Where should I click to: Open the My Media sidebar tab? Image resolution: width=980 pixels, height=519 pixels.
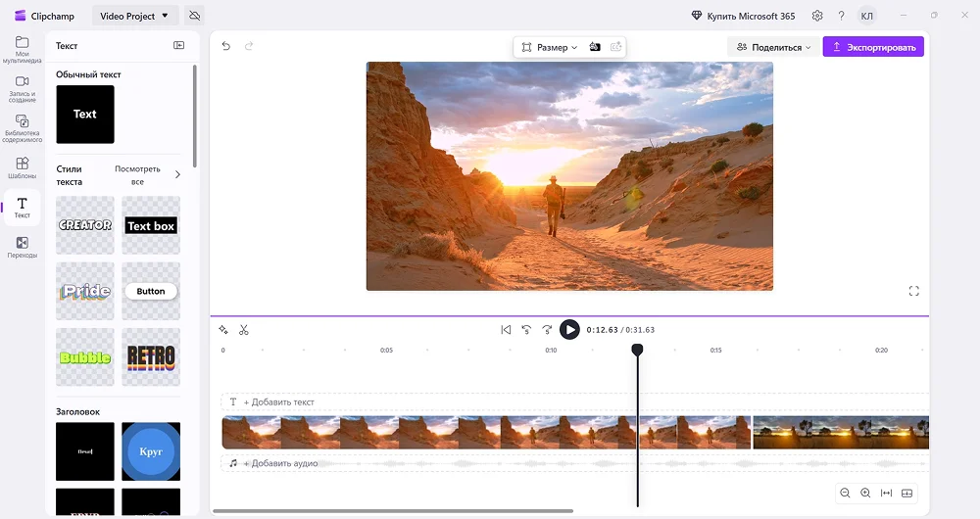[22, 49]
